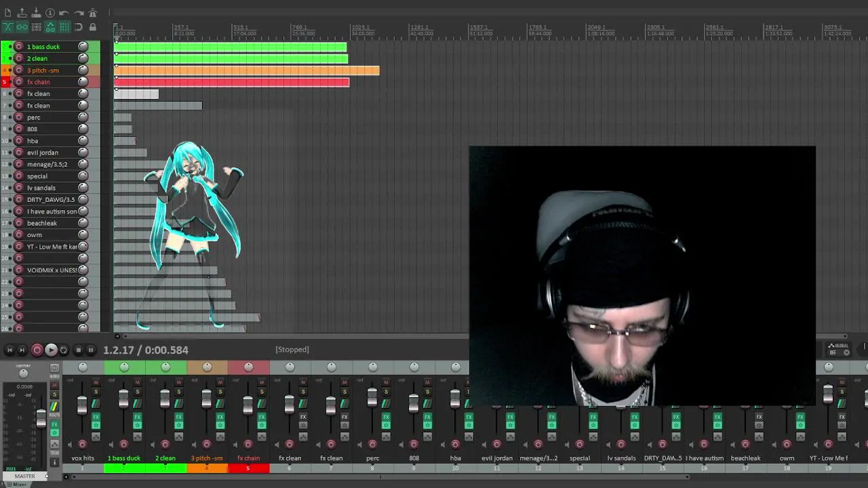Select the 'special' track name in track list

pyautogui.click(x=37, y=176)
